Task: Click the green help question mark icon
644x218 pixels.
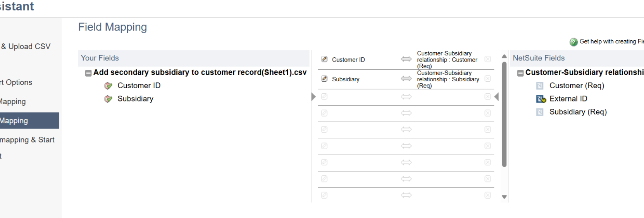Action: [x=573, y=42]
